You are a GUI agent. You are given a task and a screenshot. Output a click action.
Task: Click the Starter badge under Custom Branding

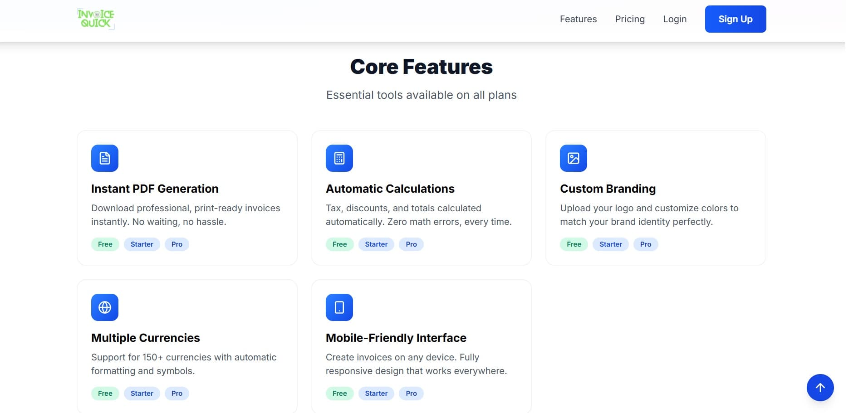(x=610, y=244)
